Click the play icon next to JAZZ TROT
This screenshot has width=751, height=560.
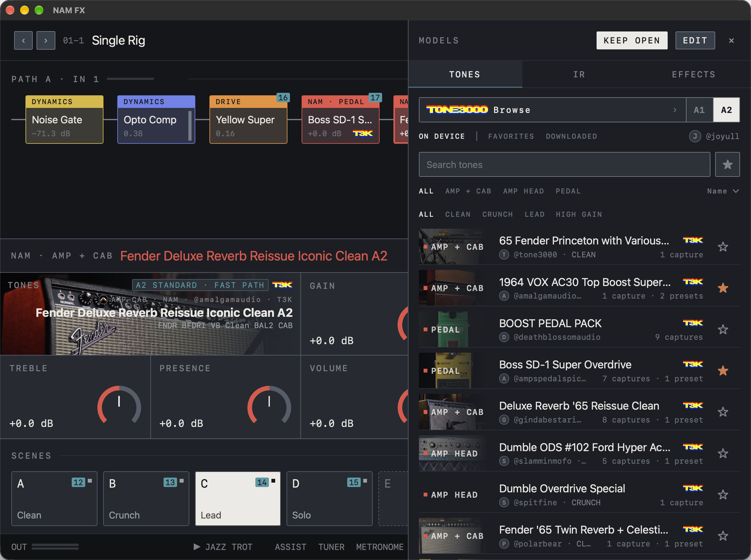(197, 546)
